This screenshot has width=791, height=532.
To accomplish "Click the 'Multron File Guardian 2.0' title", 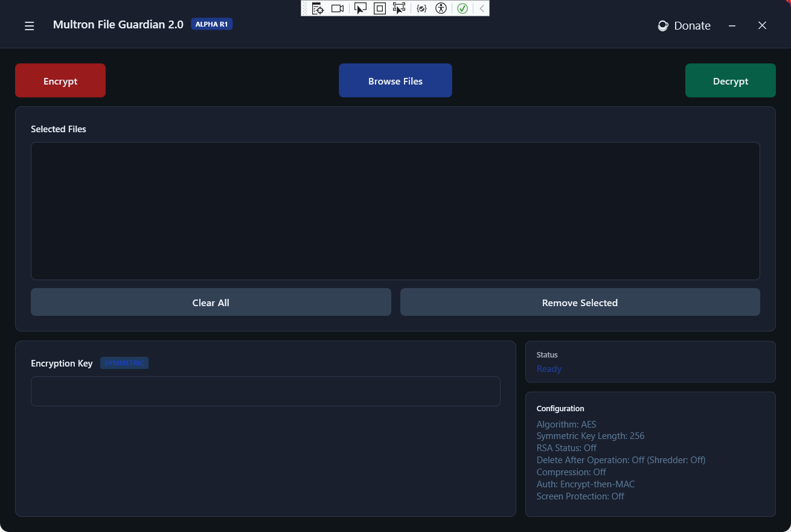I will point(118,25).
